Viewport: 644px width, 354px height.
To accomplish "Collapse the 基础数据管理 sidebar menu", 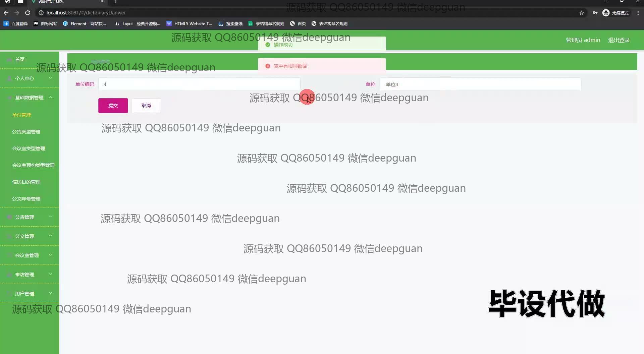I will [x=30, y=98].
